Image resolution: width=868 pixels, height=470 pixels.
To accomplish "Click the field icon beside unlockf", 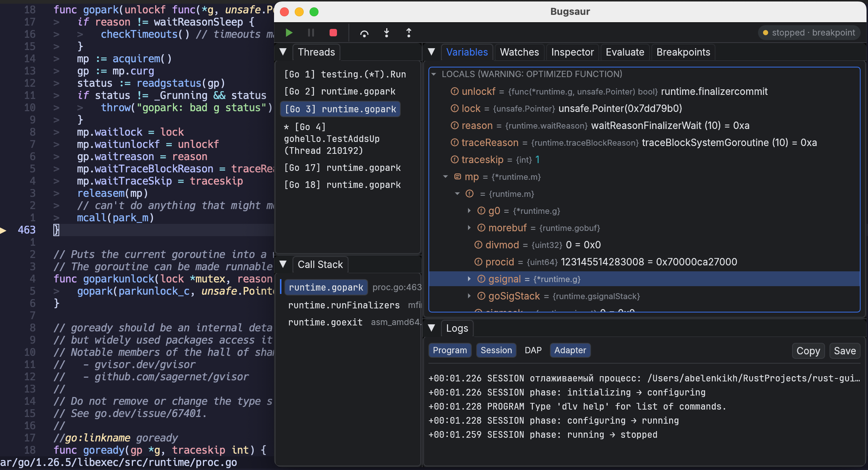I will (454, 91).
